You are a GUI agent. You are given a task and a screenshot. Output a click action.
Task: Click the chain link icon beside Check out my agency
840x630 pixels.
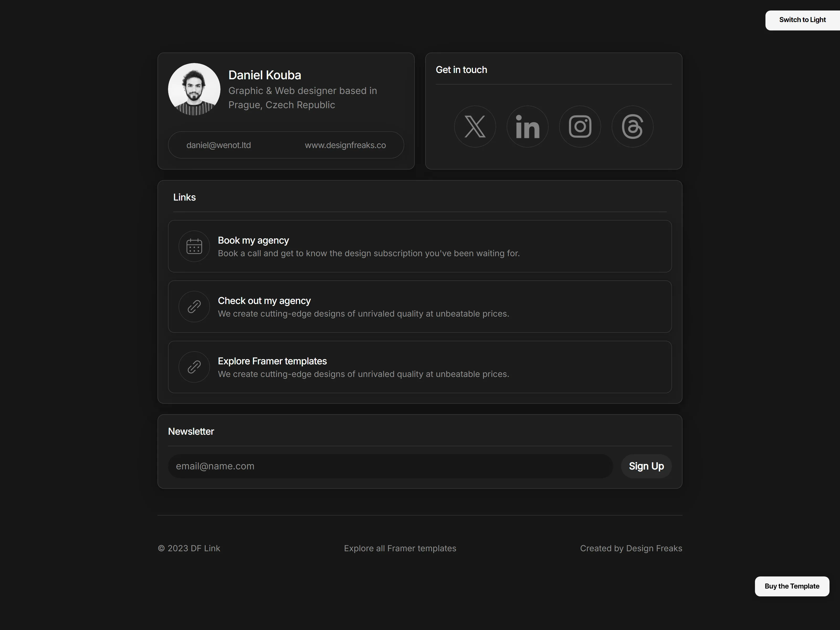pyautogui.click(x=194, y=306)
